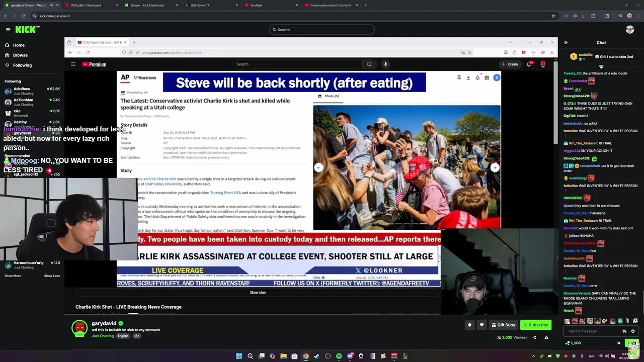Open YouTube guide menu in stream
Screen dimensions: 644x362
click(x=73, y=64)
